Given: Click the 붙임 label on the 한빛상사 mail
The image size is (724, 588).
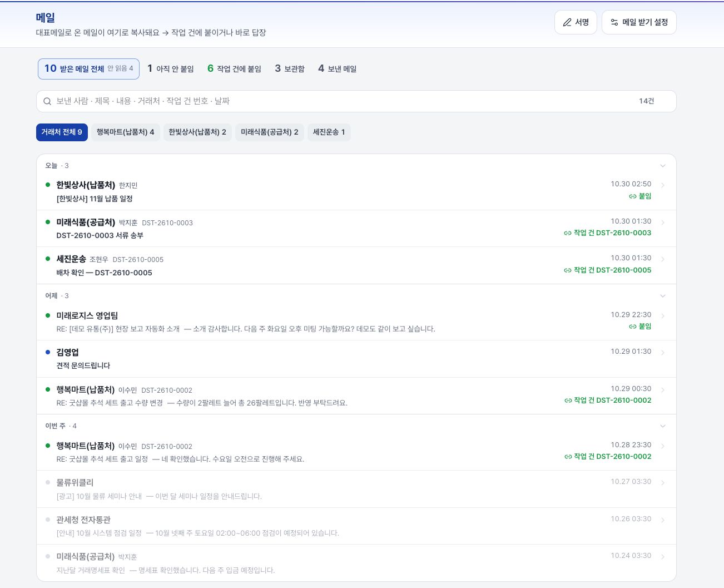Looking at the screenshot, I should [x=645, y=196].
